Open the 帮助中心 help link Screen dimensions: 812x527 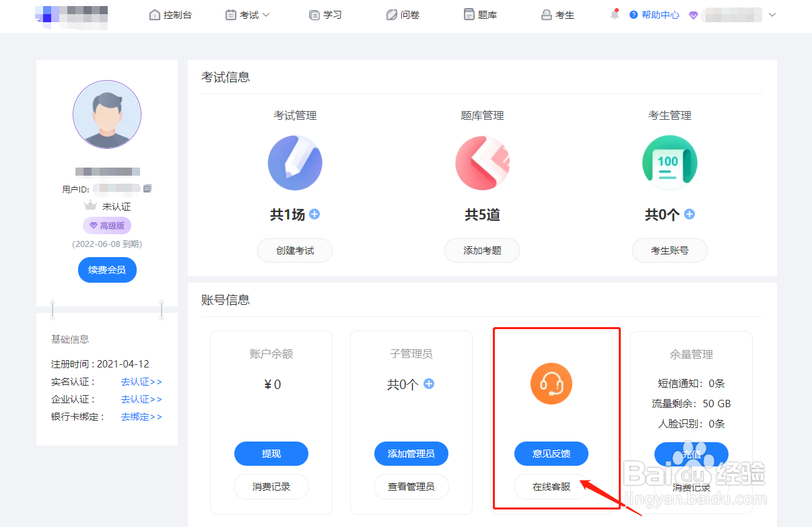coord(654,15)
